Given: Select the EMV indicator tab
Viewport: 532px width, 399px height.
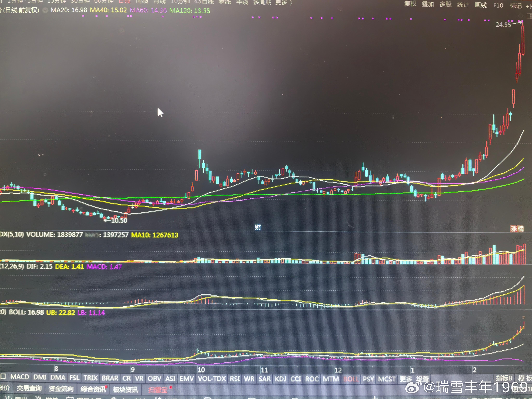Looking at the screenshot, I should (x=187, y=379).
